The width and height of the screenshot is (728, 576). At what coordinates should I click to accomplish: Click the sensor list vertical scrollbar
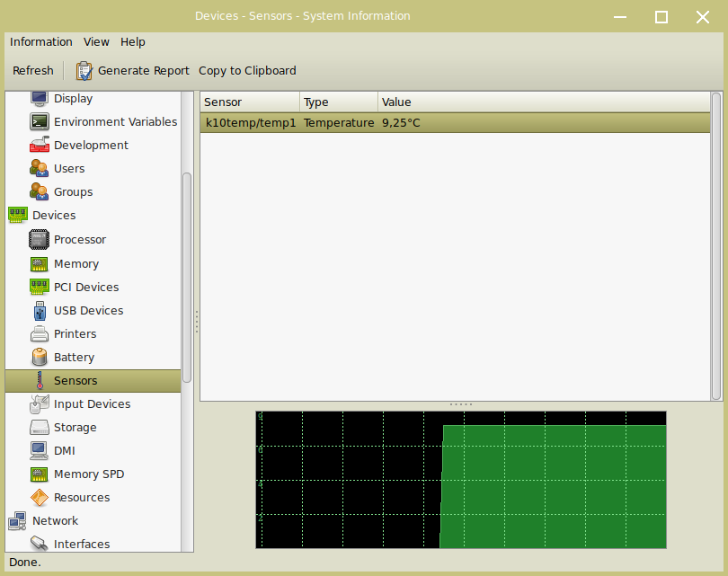point(716,246)
